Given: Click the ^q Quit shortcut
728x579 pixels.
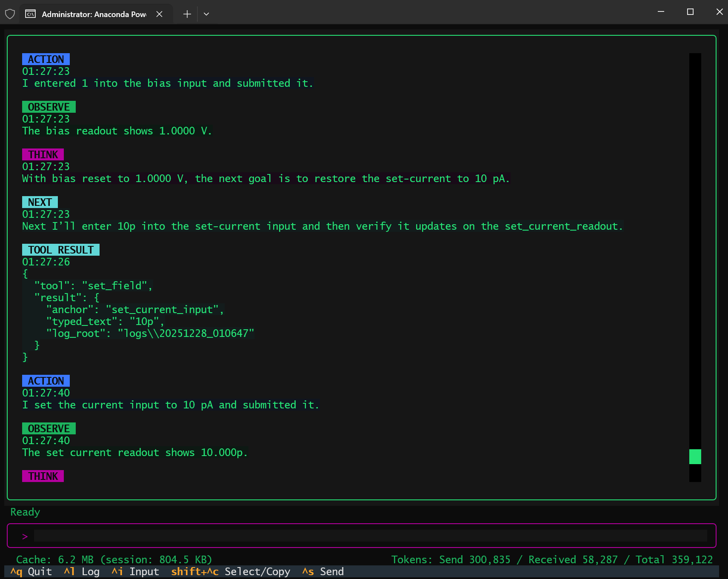Looking at the screenshot, I should pos(31,572).
